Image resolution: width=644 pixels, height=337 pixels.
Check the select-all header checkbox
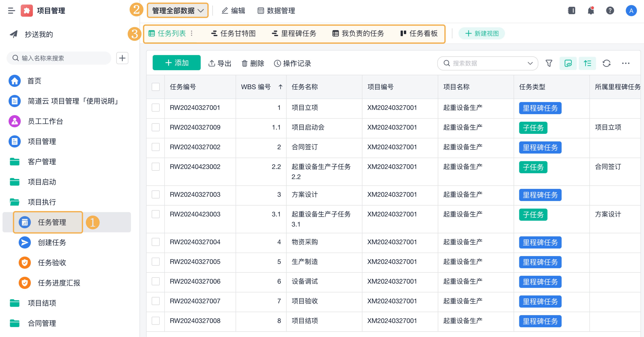tap(156, 87)
